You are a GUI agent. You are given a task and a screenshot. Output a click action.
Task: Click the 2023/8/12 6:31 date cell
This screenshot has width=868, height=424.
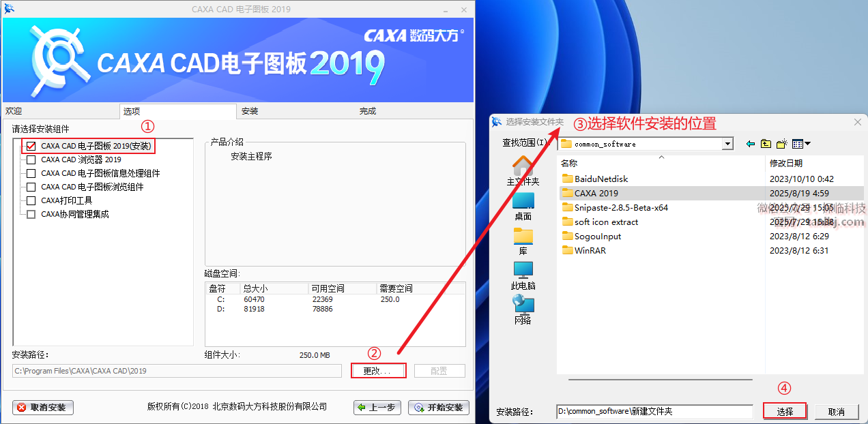(x=799, y=250)
